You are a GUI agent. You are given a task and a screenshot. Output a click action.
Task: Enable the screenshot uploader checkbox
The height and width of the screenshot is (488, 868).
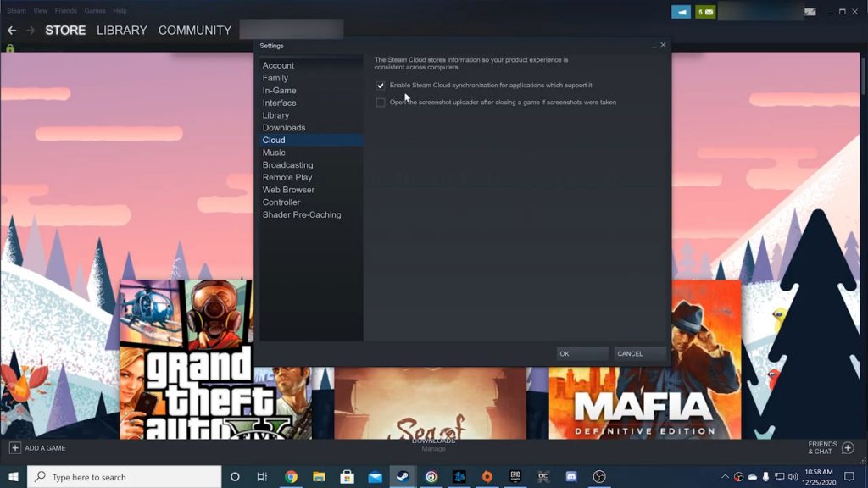381,103
